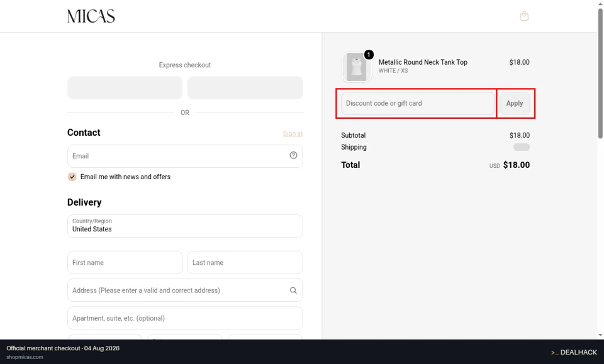Focus the Address input field
This screenshot has height=364, width=604.
185,290
